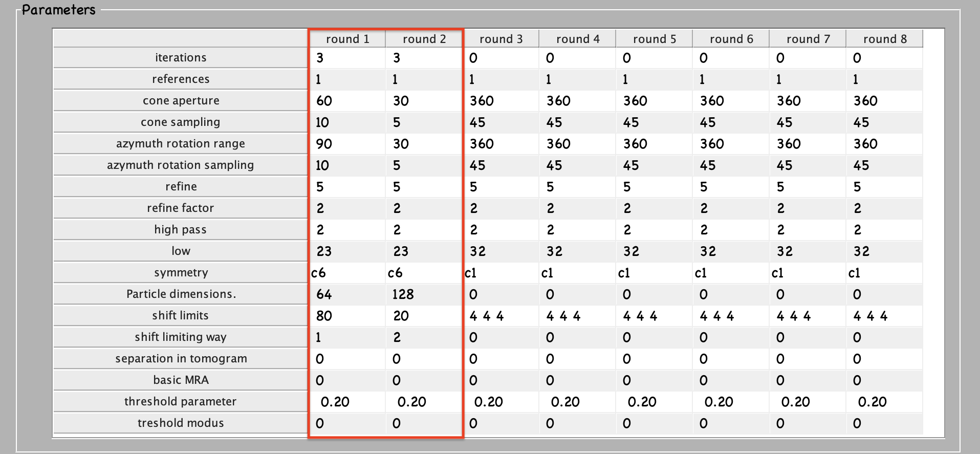Edit cone sampling cell for round 2
This screenshot has width=980, height=454.
pyautogui.click(x=424, y=122)
